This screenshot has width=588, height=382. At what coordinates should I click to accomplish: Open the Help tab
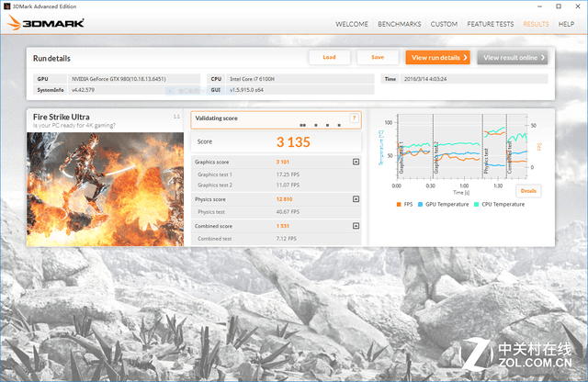click(566, 23)
